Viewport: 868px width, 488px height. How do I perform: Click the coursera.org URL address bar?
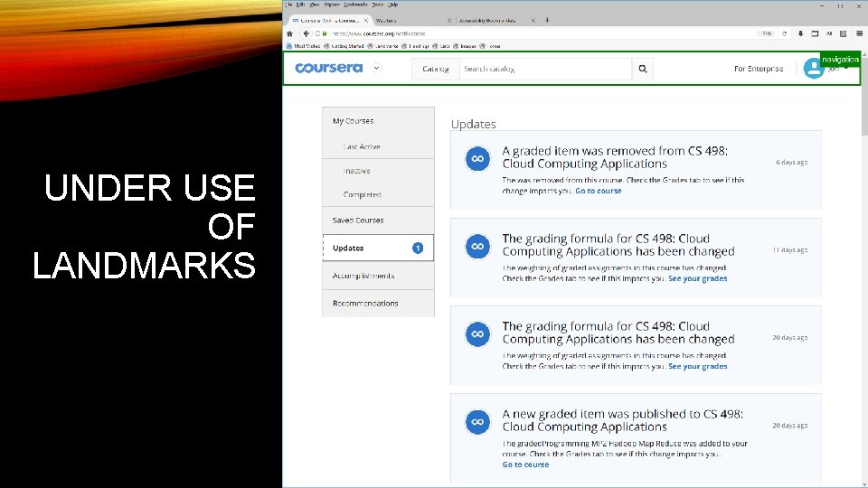542,33
